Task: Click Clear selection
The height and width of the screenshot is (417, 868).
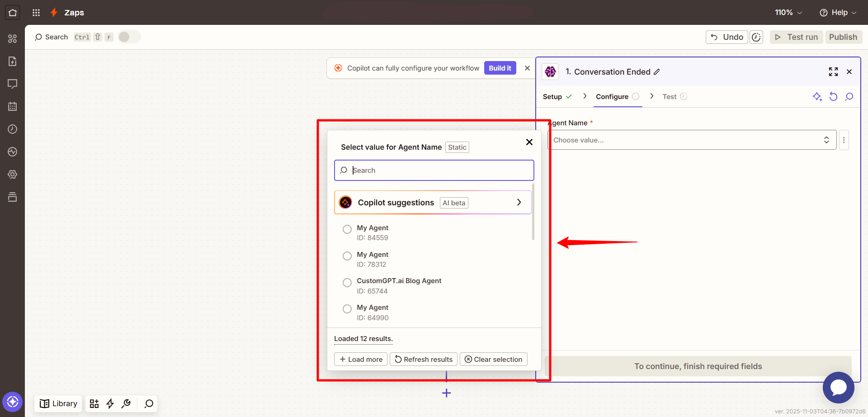Action: [x=494, y=359]
